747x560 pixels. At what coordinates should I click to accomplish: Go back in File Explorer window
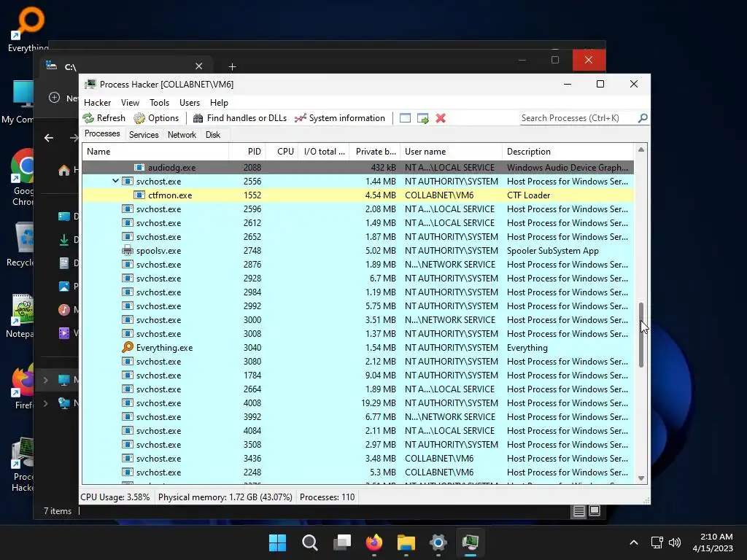49,138
